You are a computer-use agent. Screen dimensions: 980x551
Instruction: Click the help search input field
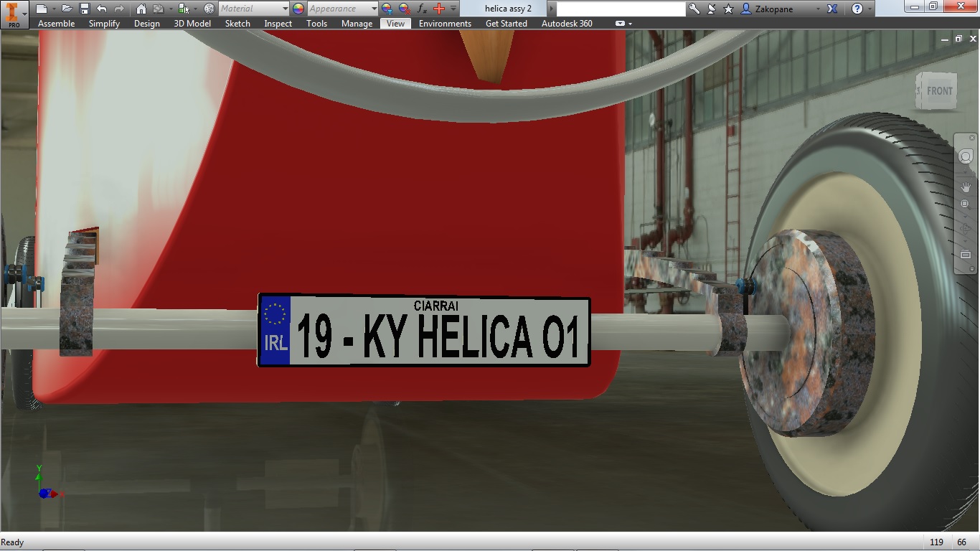[621, 9]
